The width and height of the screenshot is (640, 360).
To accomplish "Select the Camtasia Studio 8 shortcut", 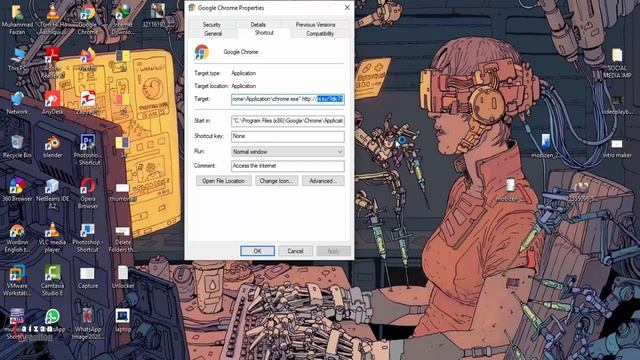I will point(52,281).
